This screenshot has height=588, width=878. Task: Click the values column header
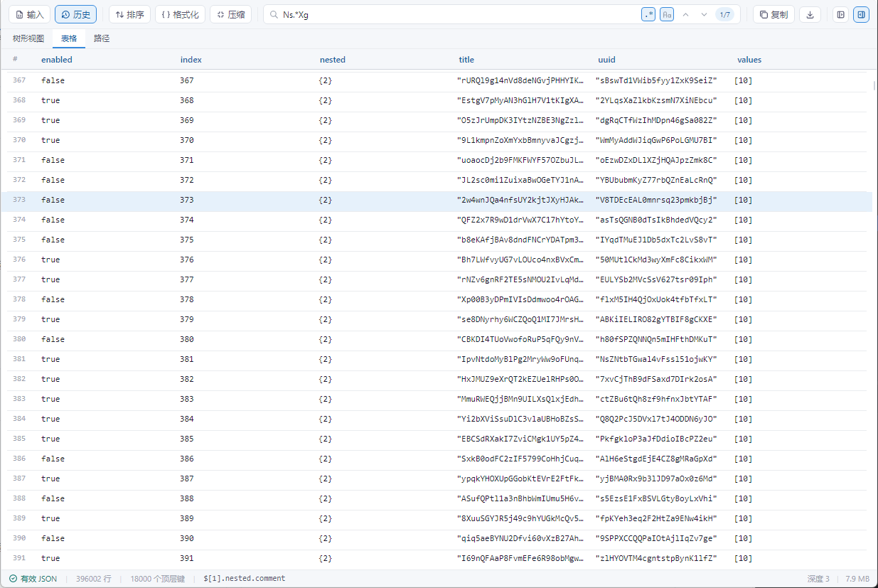tap(749, 60)
